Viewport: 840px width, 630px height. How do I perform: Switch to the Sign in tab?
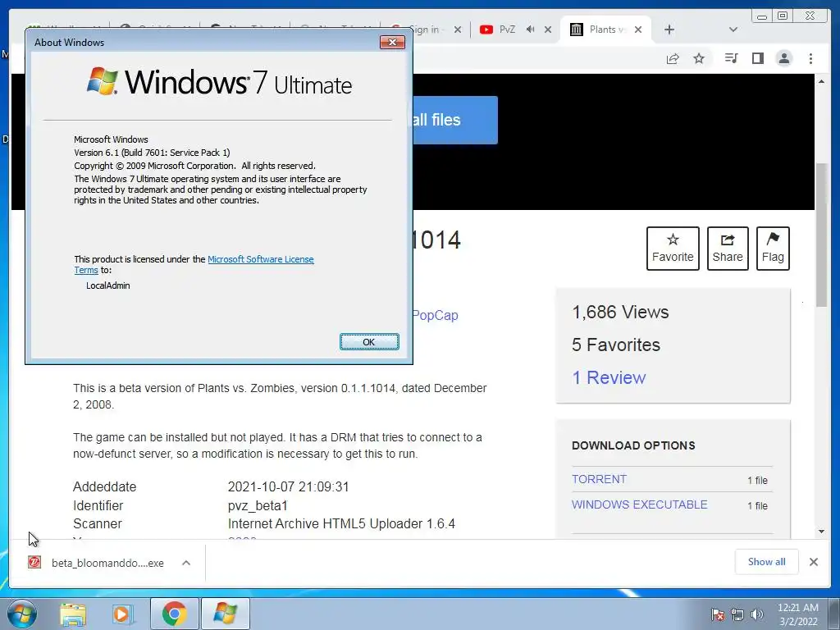[x=427, y=30]
